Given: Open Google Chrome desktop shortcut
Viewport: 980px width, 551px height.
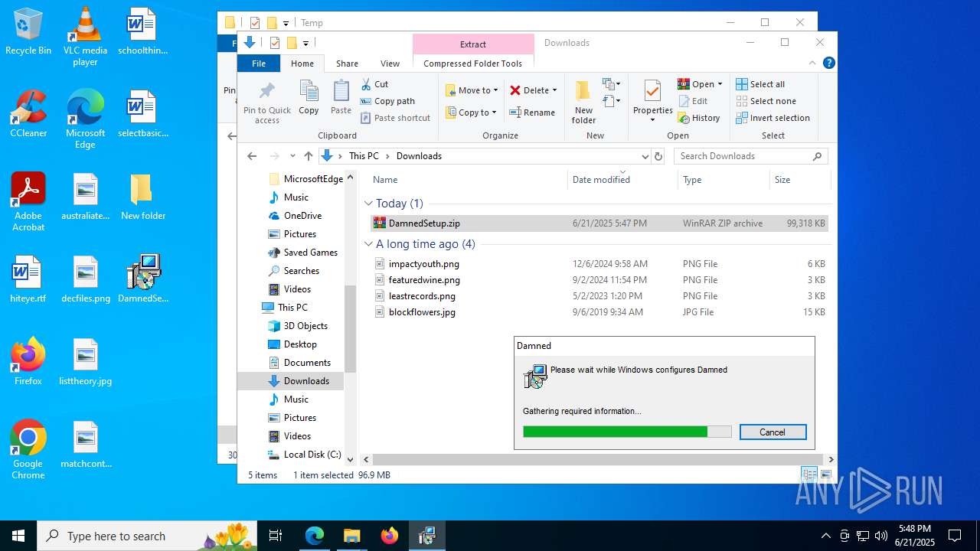Looking at the screenshot, I should point(28,450).
